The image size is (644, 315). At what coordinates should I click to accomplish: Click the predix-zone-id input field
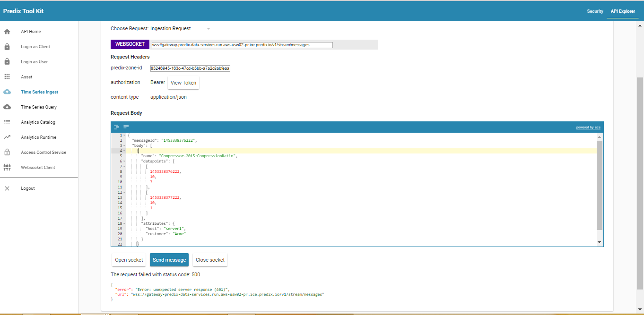pos(190,68)
